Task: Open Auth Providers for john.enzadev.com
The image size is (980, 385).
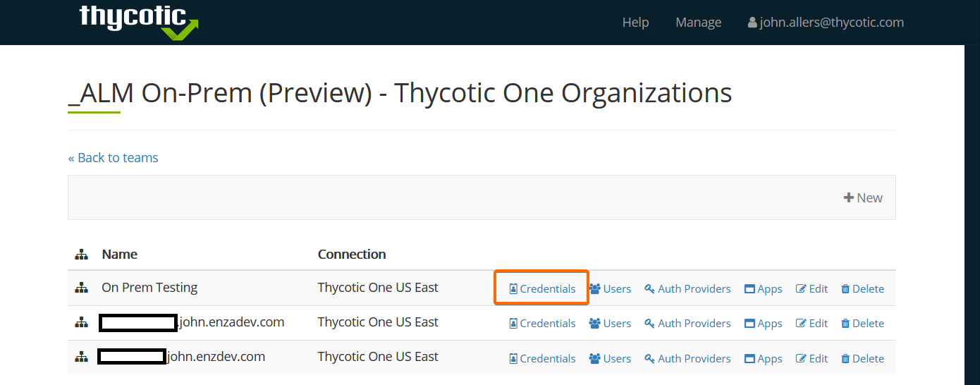Action: pyautogui.click(x=687, y=323)
